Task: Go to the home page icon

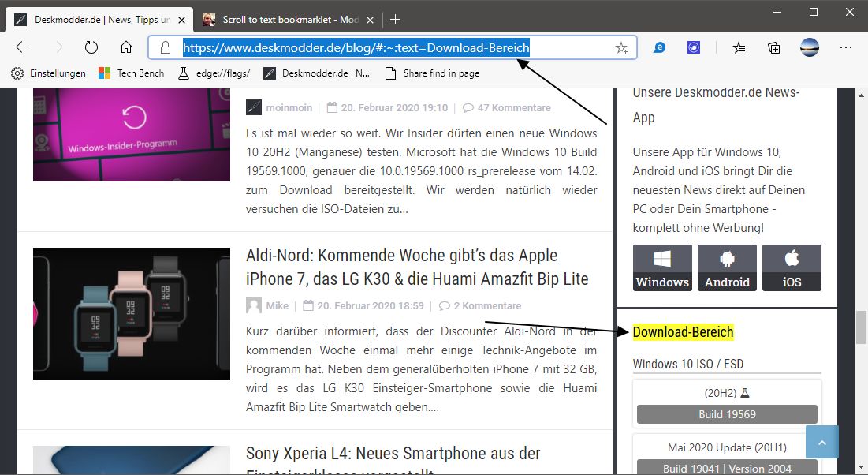Action: point(126,47)
